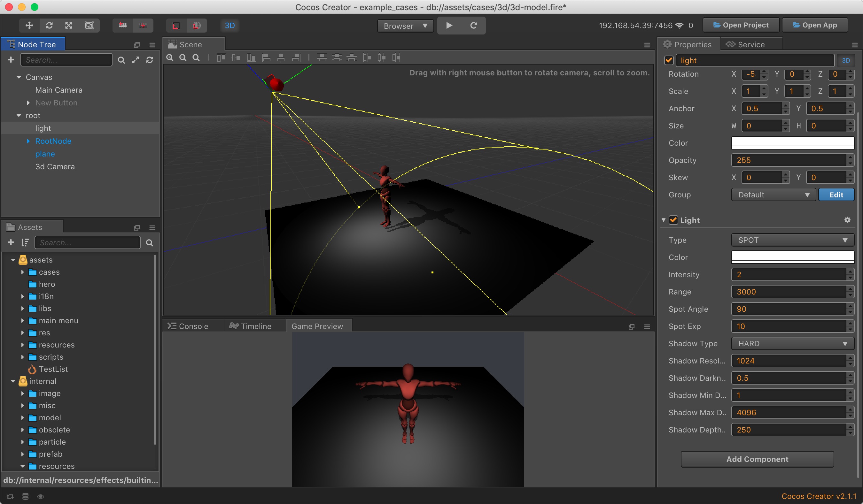Viewport: 863px width, 504px height.
Task: Click the Open Project button
Action: (x=741, y=25)
